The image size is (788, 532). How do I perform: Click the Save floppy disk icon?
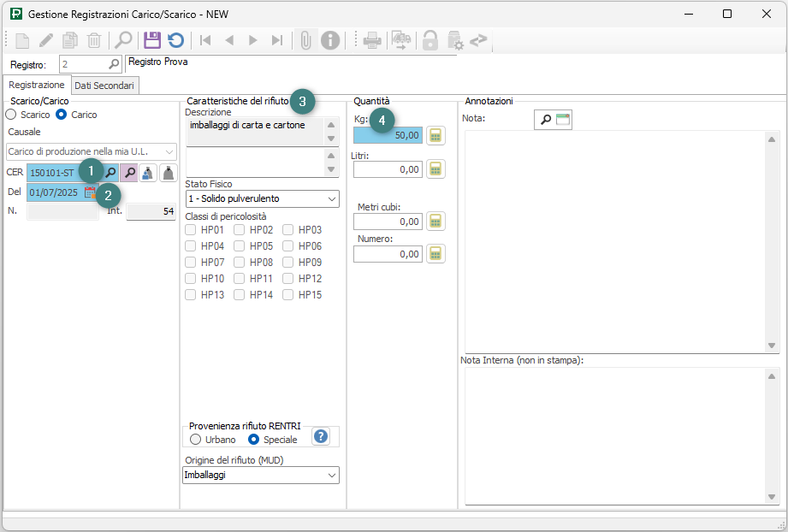(x=152, y=40)
